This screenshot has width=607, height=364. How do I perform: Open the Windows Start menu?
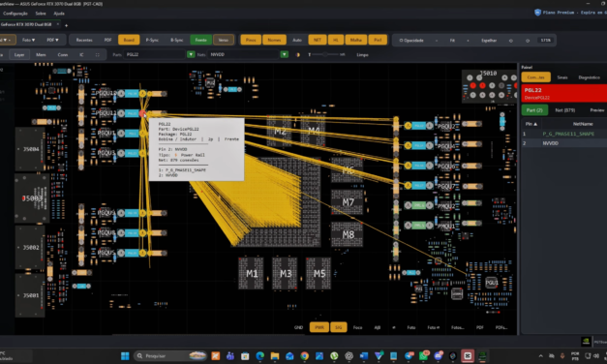[x=125, y=356]
